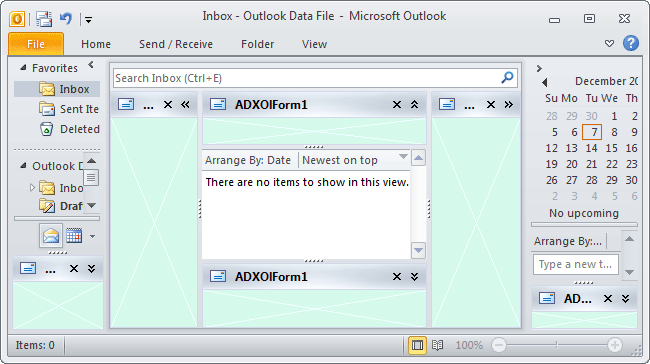Click the Undo icon in quick access toolbar

click(x=66, y=19)
